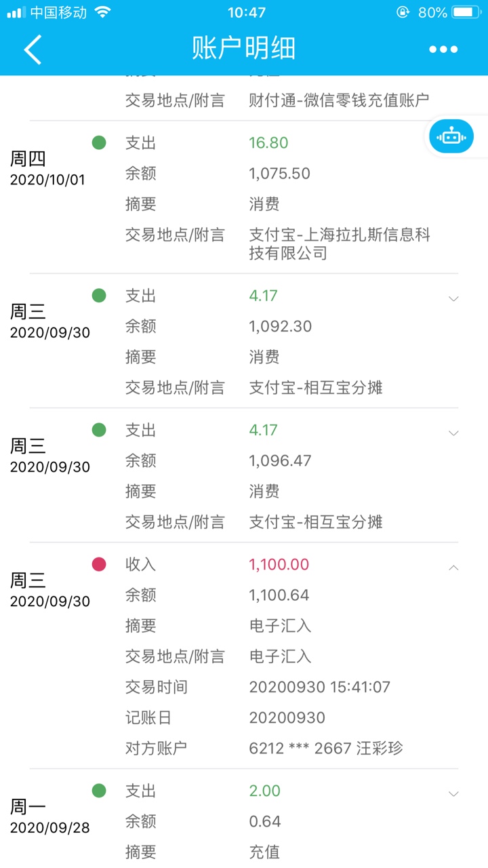Tap the back arrow in header

tap(33, 50)
